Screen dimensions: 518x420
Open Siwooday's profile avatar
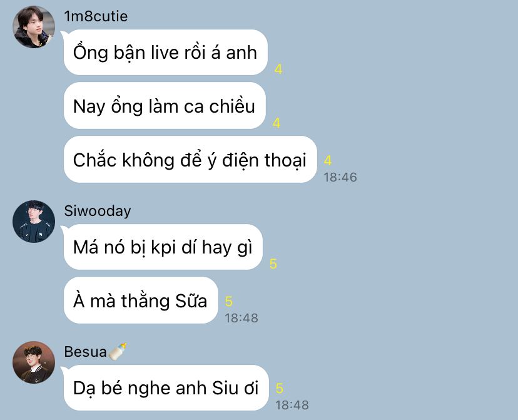pos(34,222)
